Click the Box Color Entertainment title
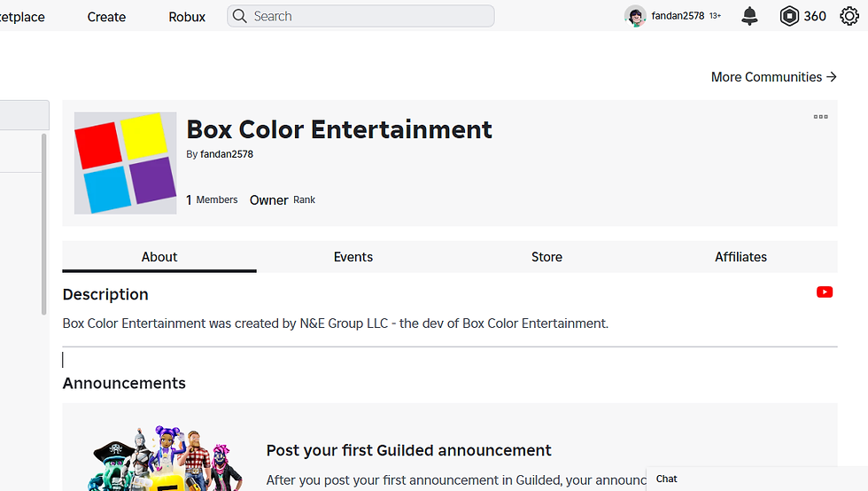The width and height of the screenshot is (868, 491). click(x=338, y=129)
